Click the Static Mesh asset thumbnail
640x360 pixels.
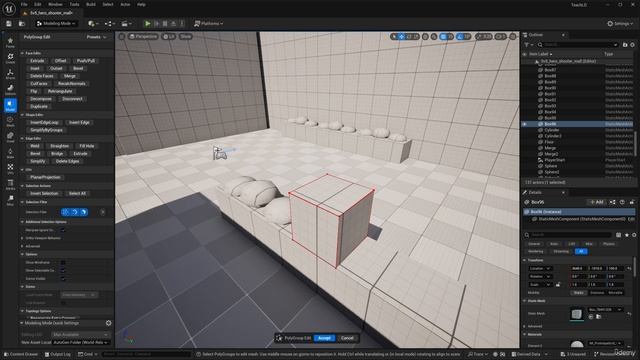click(576, 314)
